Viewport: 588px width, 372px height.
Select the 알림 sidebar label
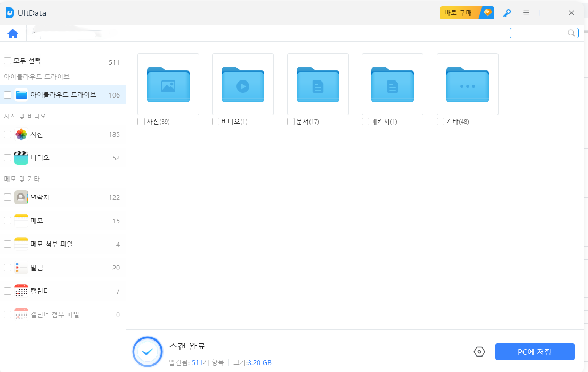[x=37, y=268]
